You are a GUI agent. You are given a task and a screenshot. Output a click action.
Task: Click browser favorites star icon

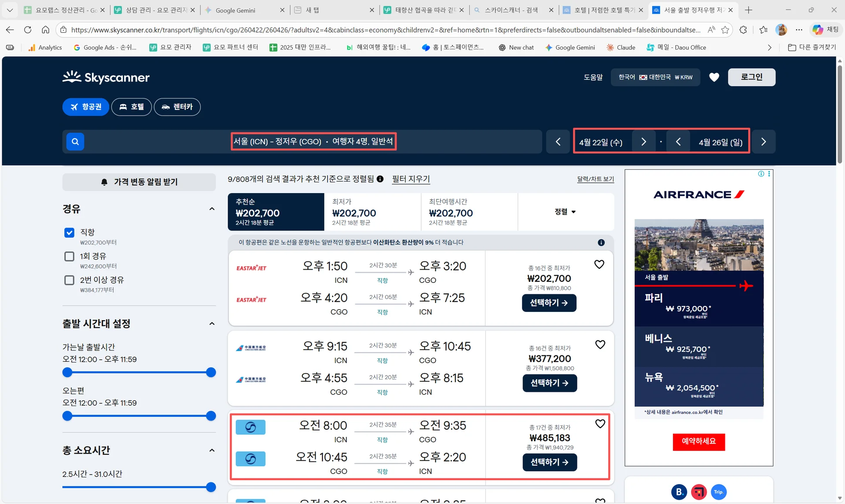(x=725, y=30)
